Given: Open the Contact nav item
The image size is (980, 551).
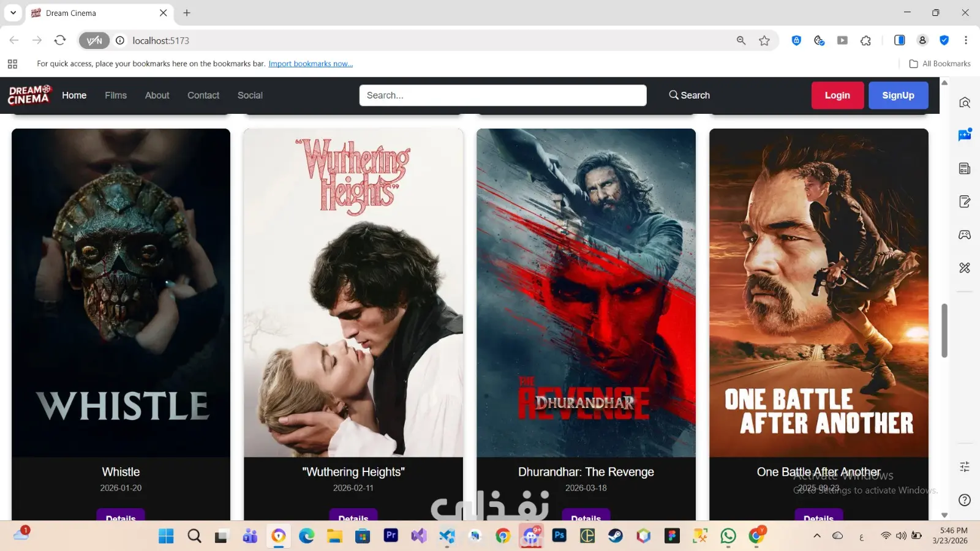Looking at the screenshot, I should click(203, 95).
